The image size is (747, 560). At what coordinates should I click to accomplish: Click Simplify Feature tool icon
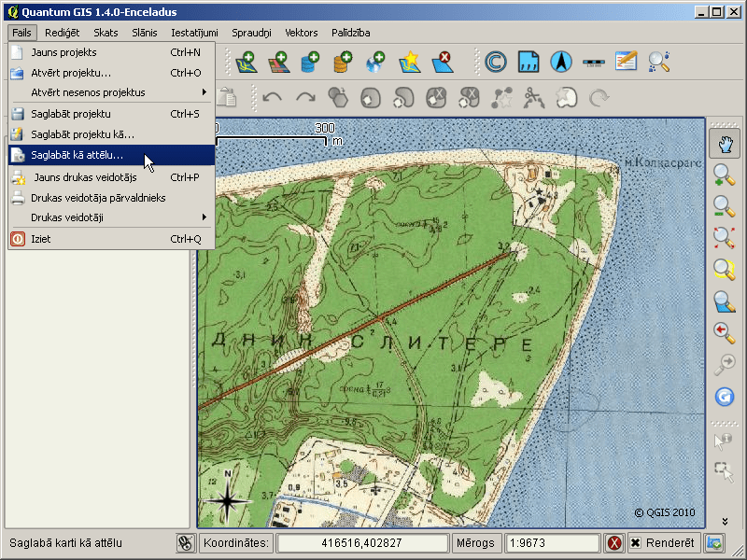coord(338,98)
